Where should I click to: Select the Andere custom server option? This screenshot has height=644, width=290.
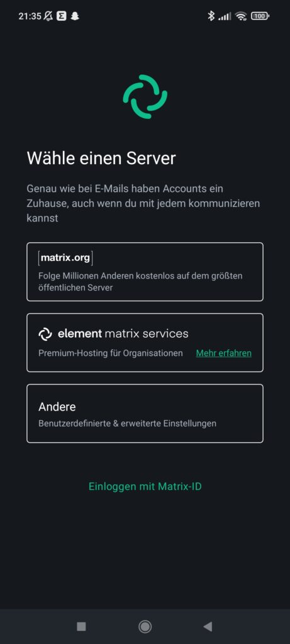pos(145,414)
